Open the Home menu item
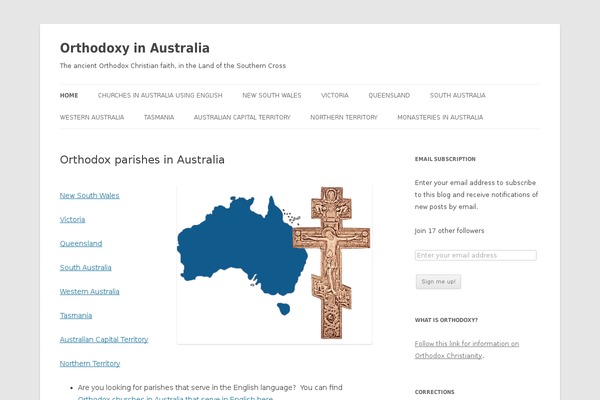The width and height of the screenshot is (600, 400). coord(69,95)
